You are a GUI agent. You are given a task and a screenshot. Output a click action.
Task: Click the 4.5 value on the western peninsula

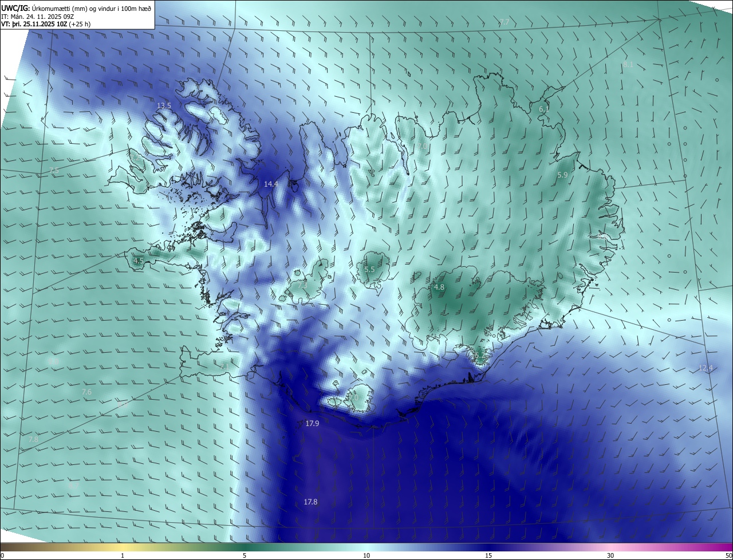pos(138,261)
